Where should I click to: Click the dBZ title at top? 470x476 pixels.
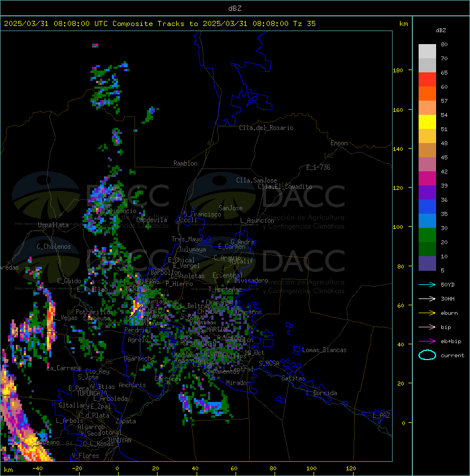click(235, 8)
